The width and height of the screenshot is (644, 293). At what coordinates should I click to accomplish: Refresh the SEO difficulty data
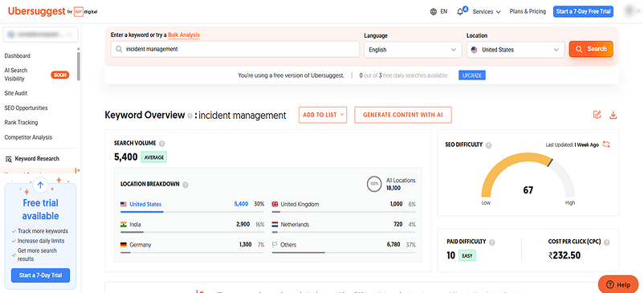[606, 144]
